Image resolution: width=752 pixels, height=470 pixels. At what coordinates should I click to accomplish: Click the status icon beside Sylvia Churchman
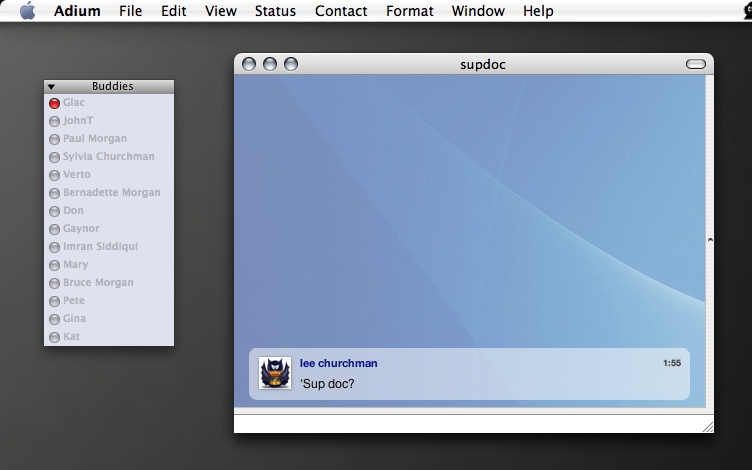click(x=54, y=157)
